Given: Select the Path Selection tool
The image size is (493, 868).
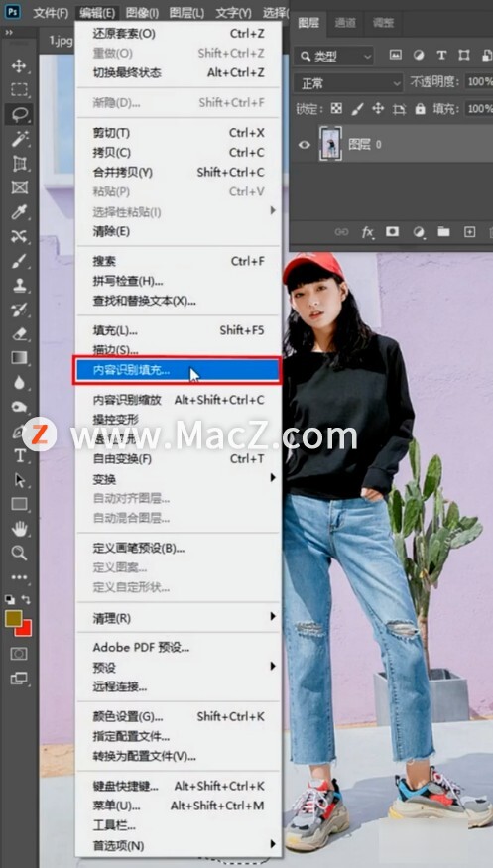Looking at the screenshot, I should click(x=19, y=480).
